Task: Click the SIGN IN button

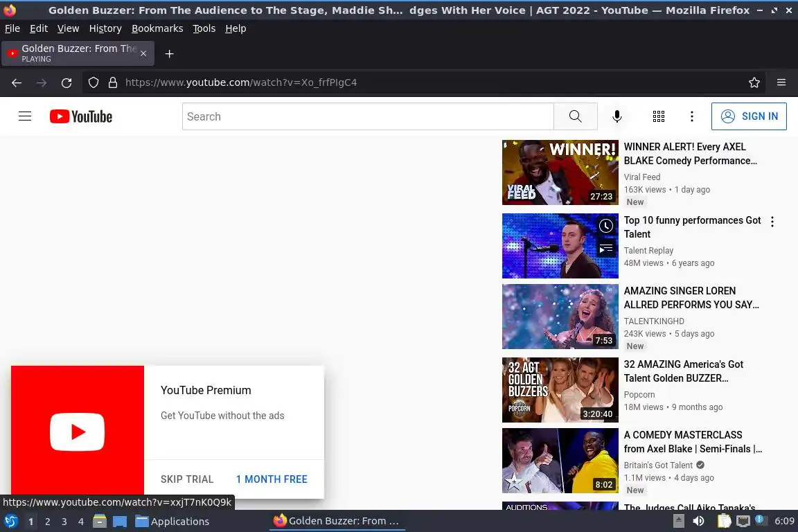Action: click(x=749, y=116)
